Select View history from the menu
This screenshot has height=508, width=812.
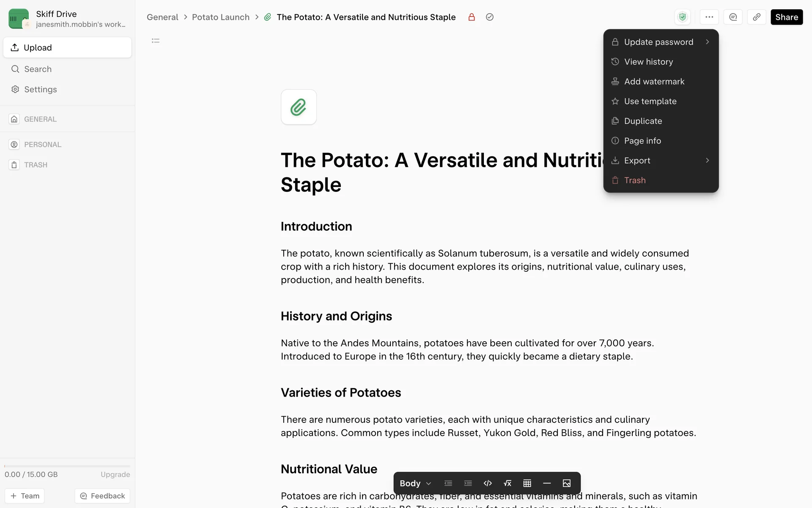tap(648, 62)
